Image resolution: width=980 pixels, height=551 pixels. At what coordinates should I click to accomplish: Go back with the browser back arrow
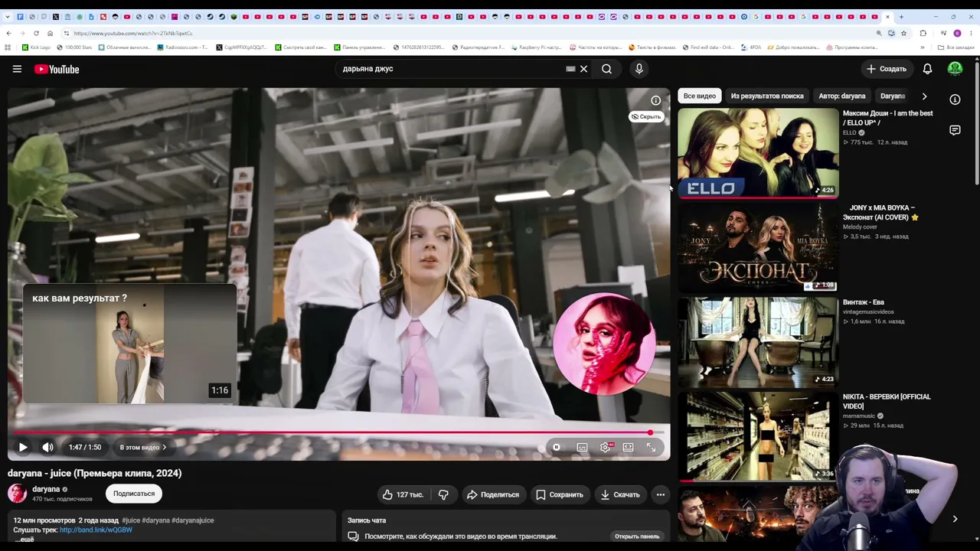pyautogui.click(x=8, y=33)
